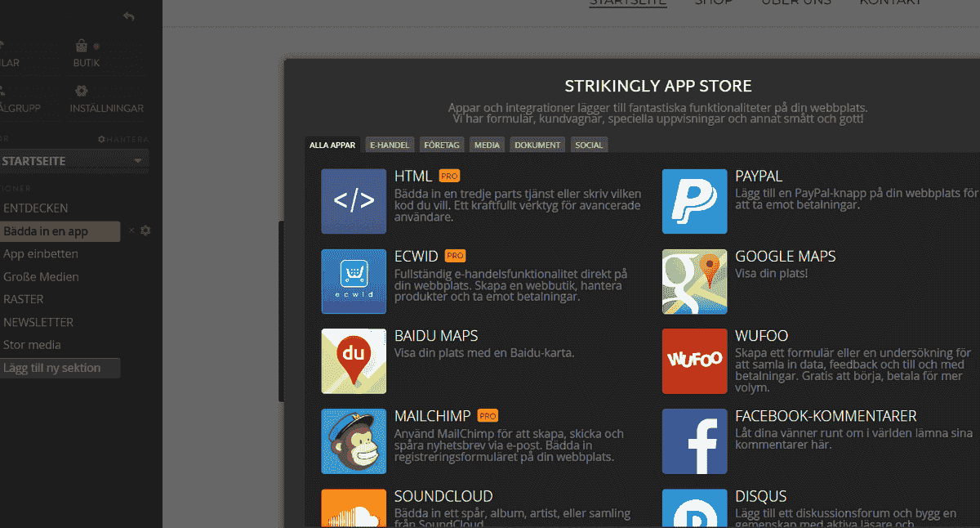Click the GOOGLE MAPS title

[786, 256]
